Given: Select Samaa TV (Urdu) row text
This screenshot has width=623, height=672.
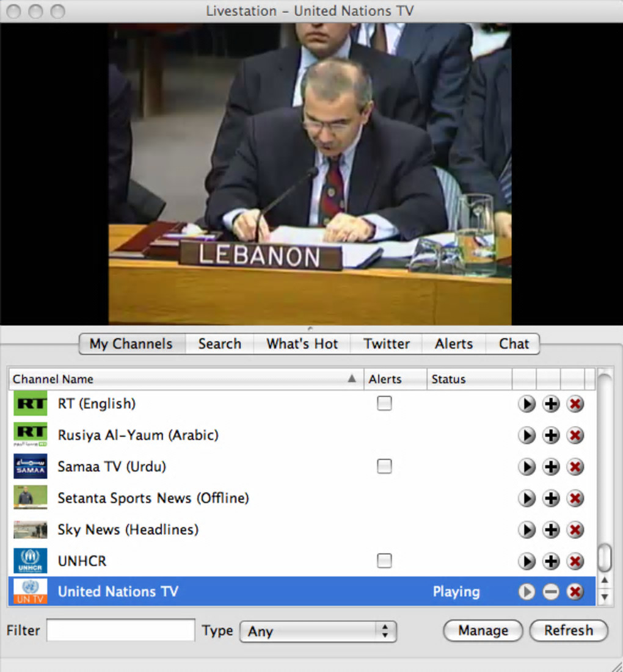Looking at the screenshot, I should [112, 466].
